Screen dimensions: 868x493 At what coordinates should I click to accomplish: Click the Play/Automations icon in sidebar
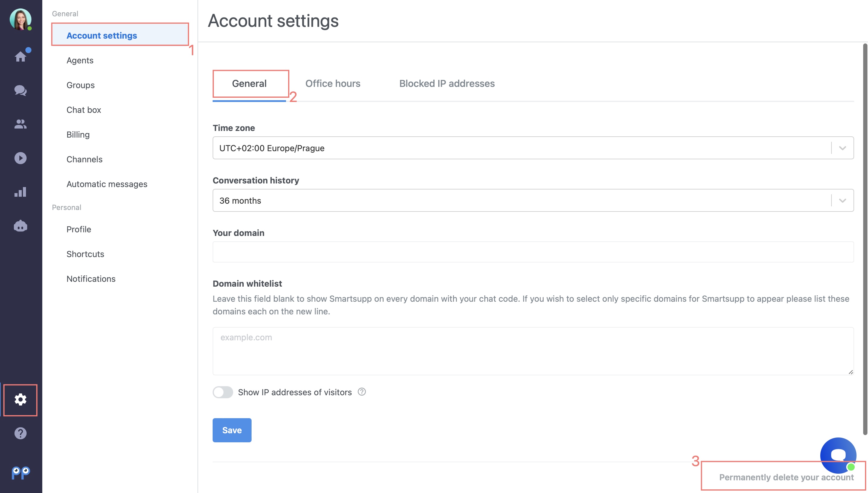click(20, 158)
